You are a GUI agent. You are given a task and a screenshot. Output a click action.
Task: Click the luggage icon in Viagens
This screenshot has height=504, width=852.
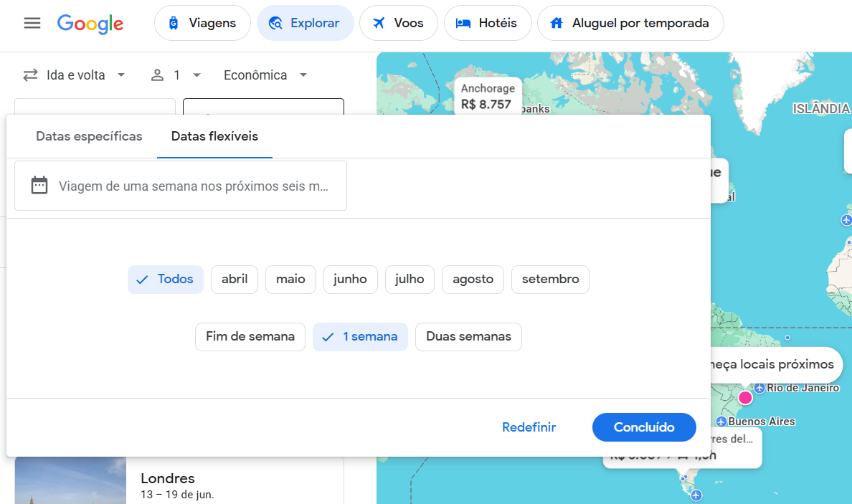(174, 23)
